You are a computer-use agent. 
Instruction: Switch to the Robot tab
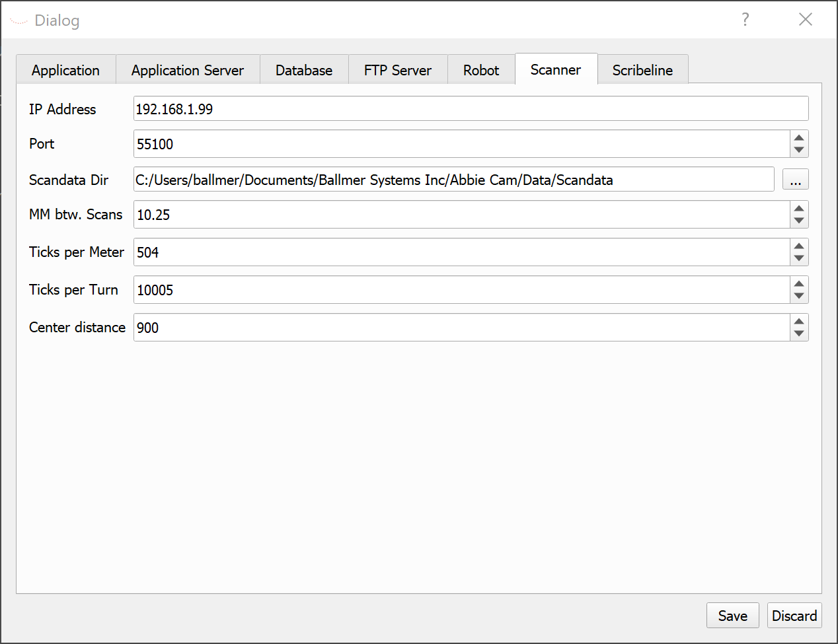pos(481,70)
